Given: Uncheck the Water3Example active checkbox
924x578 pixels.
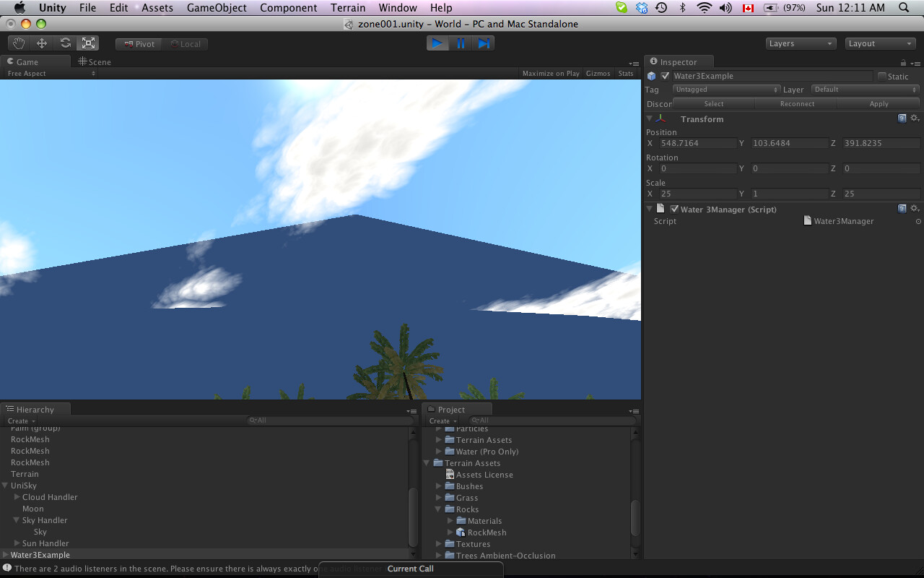Looking at the screenshot, I should click(665, 75).
